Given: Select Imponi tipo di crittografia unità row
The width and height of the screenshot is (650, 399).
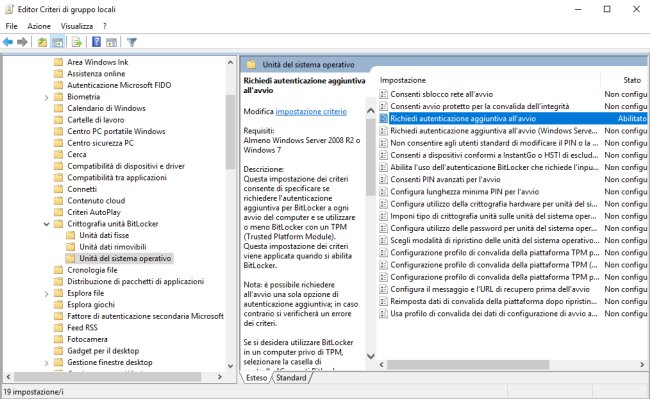Looking at the screenshot, I should [x=513, y=216].
